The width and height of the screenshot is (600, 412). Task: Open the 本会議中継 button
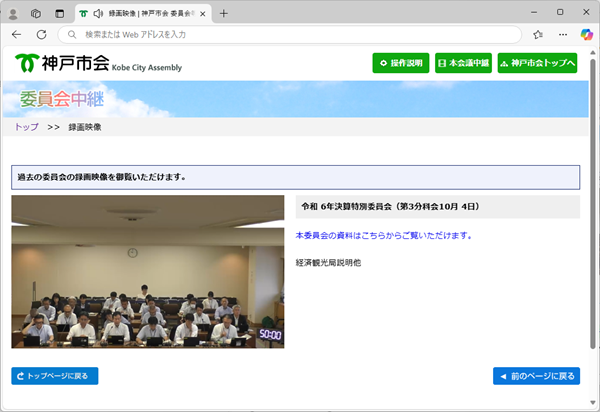[463, 63]
